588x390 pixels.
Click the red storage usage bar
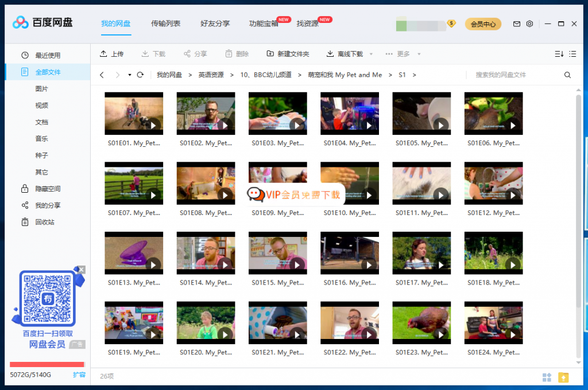[47, 364]
